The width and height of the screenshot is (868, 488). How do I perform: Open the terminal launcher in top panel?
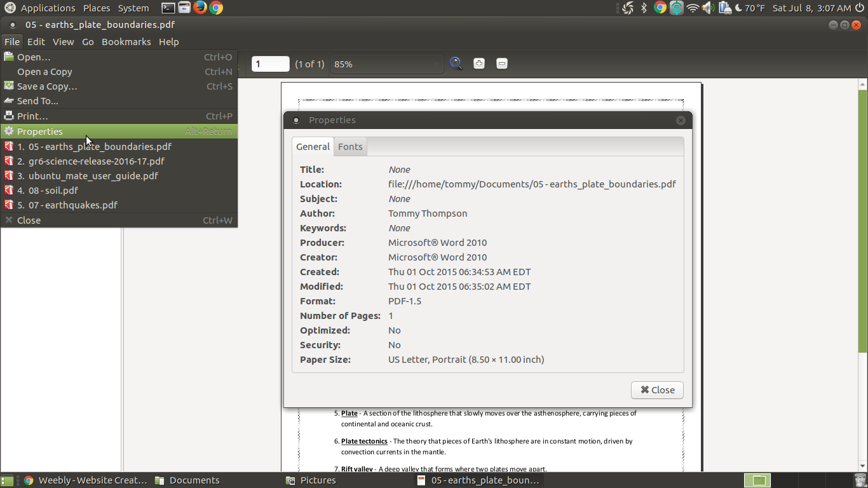168,8
